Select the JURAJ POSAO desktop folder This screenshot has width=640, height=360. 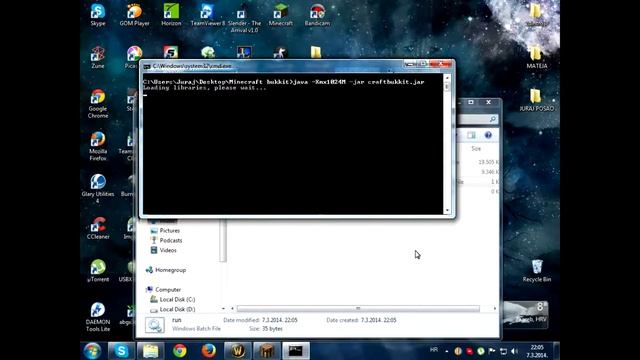[x=536, y=100]
